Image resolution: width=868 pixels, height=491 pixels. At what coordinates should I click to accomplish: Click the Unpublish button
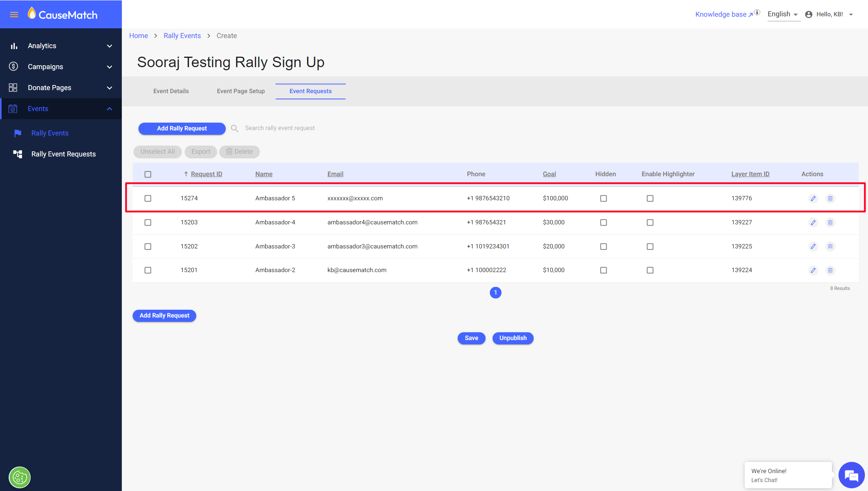[513, 338]
